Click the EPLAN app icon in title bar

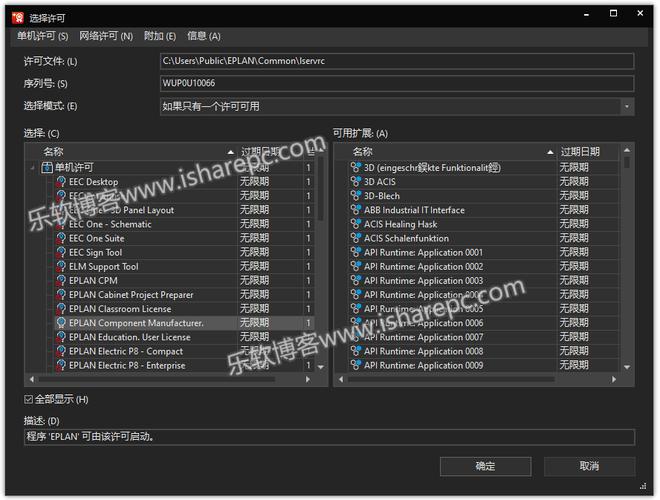(18, 18)
